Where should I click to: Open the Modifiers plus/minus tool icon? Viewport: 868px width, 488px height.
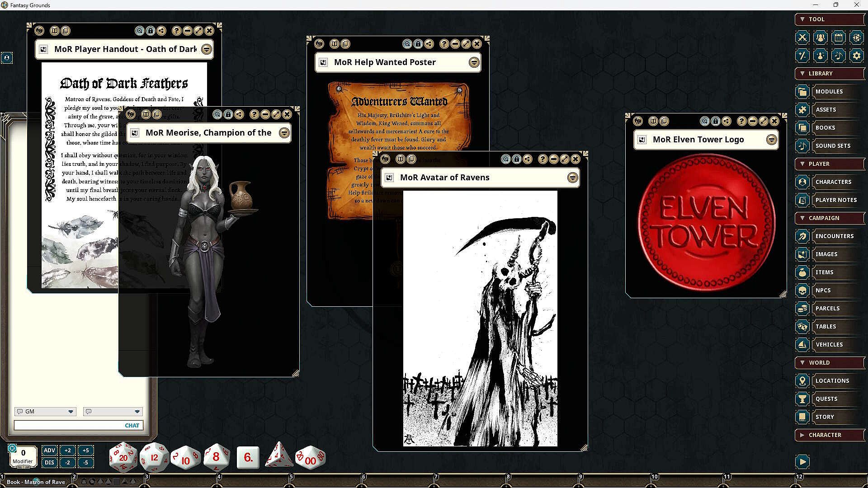click(802, 56)
